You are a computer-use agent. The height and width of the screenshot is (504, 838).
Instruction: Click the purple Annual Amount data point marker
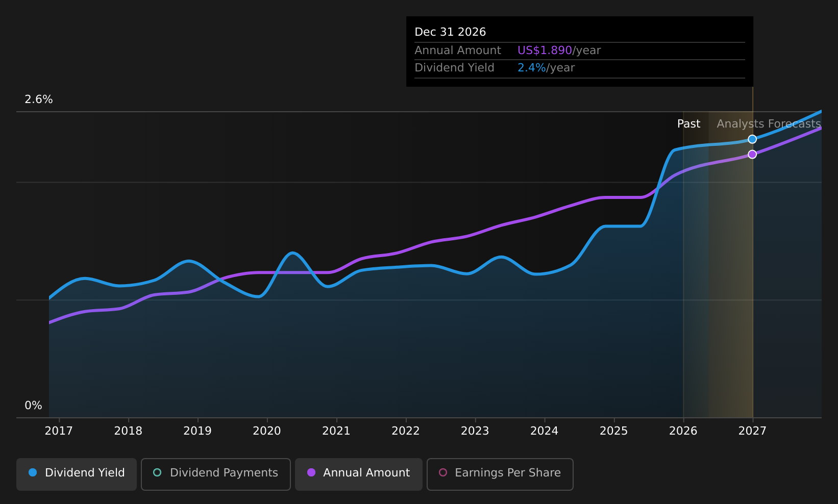point(752,154)
